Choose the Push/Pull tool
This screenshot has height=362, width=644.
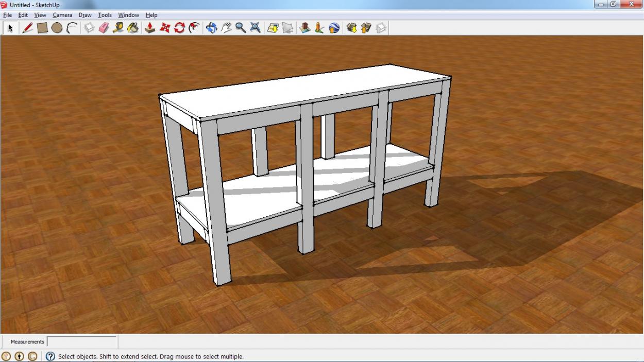point(150,28)
